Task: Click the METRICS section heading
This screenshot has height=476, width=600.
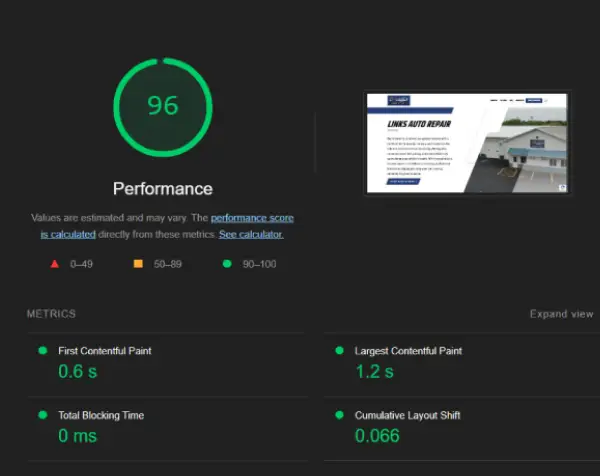Action: pyautogui.click(x=51, y=314)
